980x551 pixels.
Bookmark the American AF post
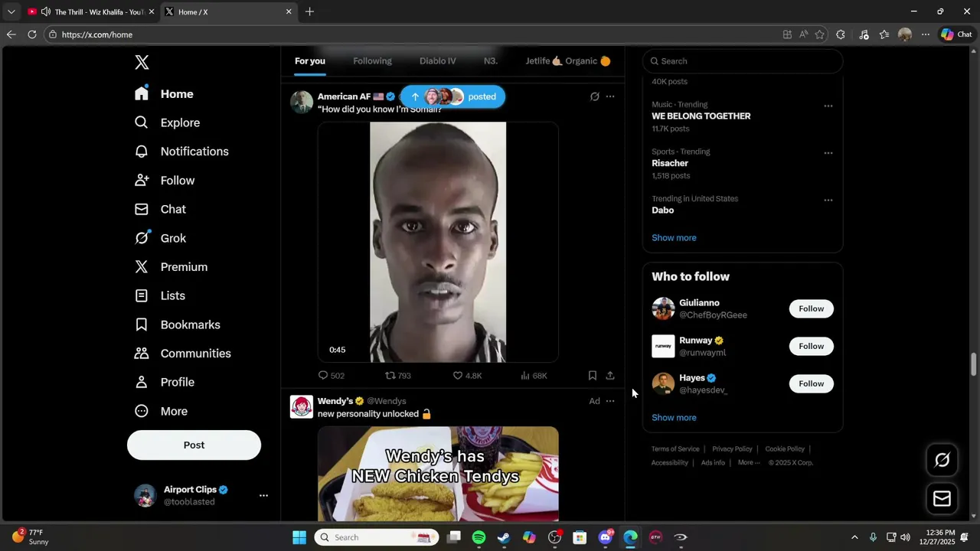592,376
